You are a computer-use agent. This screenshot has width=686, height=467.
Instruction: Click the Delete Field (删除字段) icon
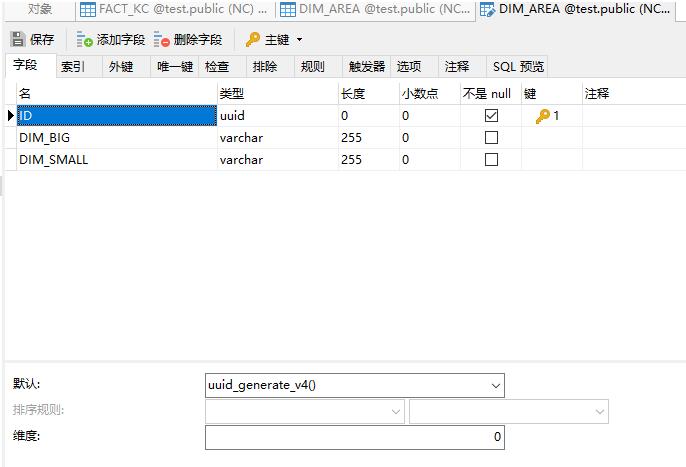162,40
